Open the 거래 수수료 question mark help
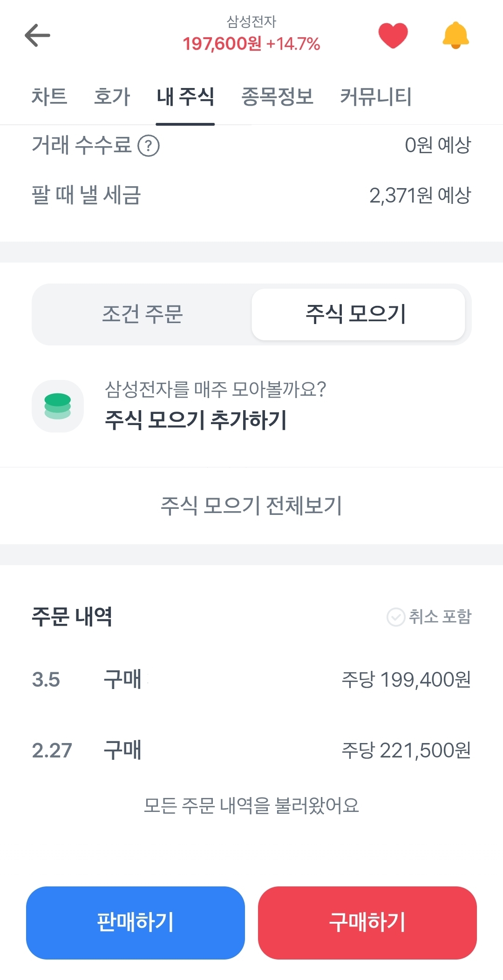 [149, 146]
